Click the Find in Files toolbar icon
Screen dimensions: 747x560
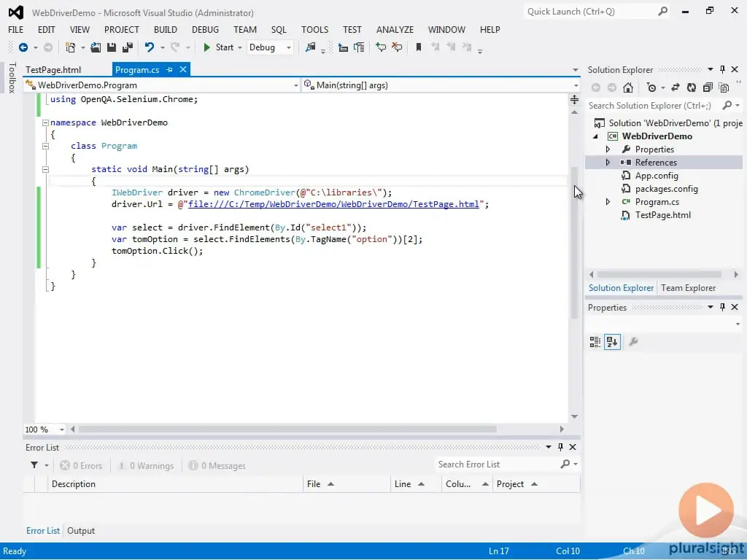pos(310,47)
